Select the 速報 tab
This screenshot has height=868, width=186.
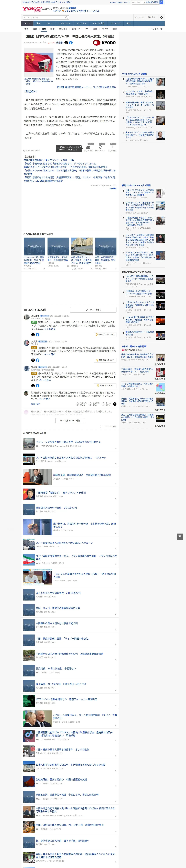[38, 24]
